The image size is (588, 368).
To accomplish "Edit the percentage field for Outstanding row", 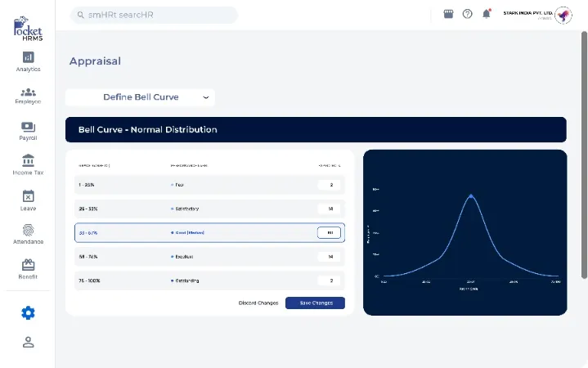I will (x=329, y=280).
